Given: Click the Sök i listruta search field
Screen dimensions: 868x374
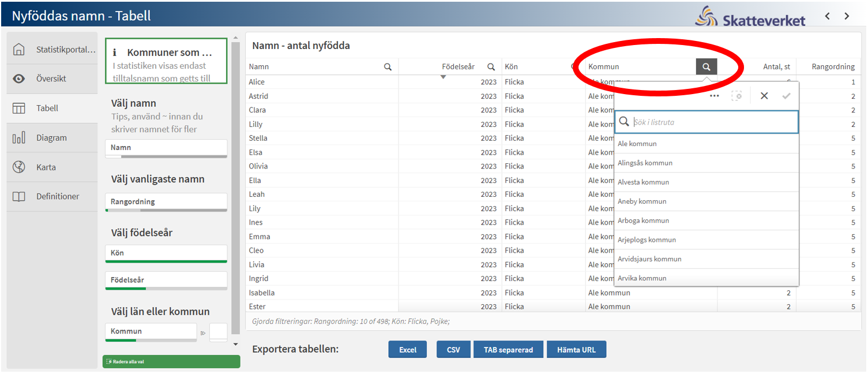Looking at the screenshot, I should click(x=713, y=122).
